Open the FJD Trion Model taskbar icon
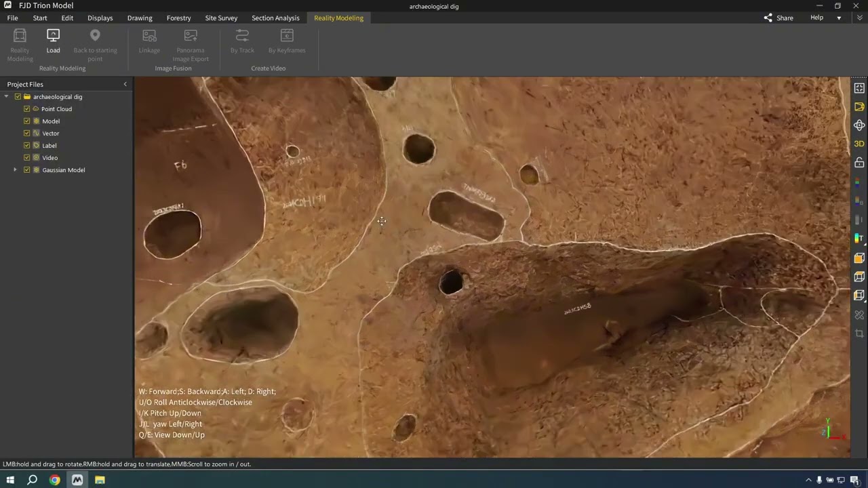Screen dimensions: 868x488 77,480
